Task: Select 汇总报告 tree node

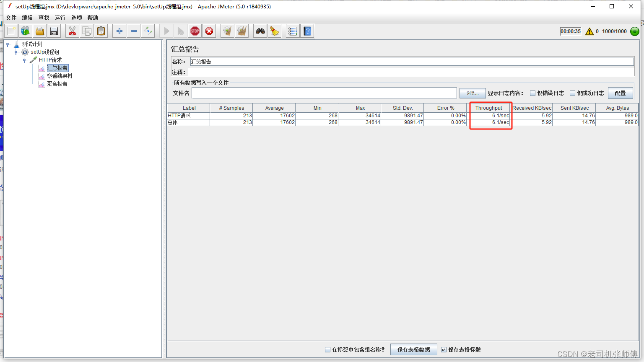Action: pyautogui.click(x=57, y=68)
